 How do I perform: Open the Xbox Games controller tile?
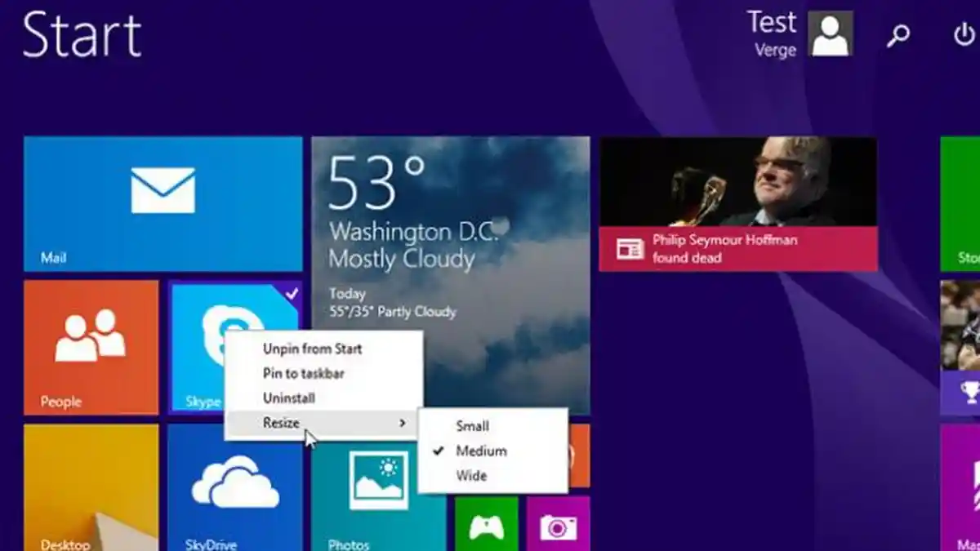click(486, 523)
